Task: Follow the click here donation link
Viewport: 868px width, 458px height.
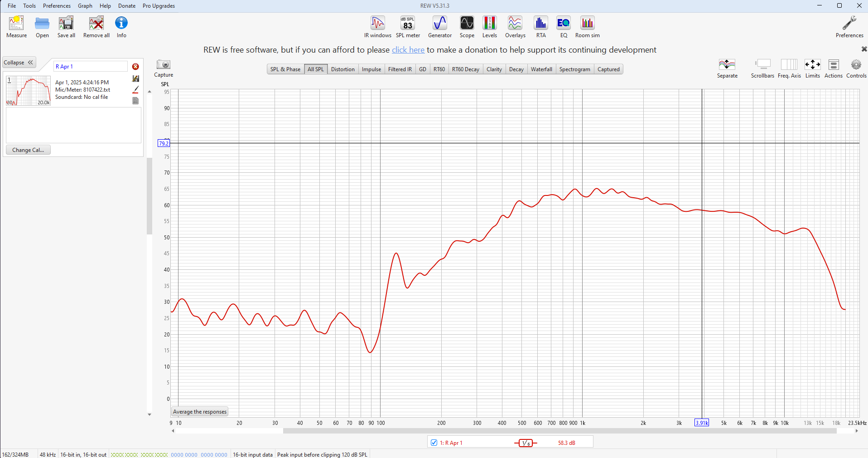Action: [408, 50]
